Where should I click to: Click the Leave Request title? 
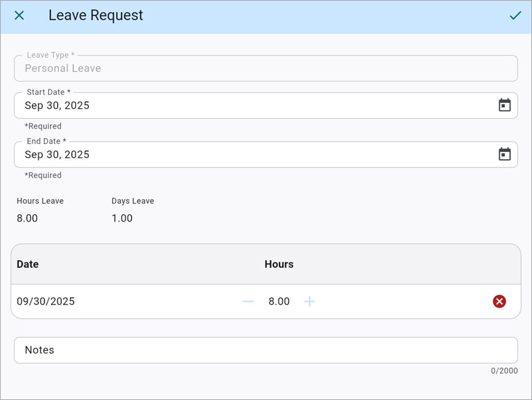click(96, 15)
